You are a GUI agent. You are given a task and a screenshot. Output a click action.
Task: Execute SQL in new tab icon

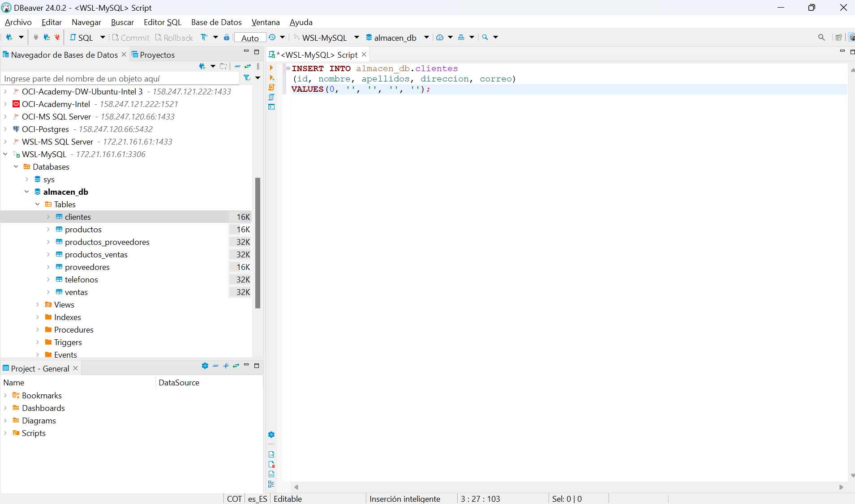pyautogui.click(x=271, y=77)
